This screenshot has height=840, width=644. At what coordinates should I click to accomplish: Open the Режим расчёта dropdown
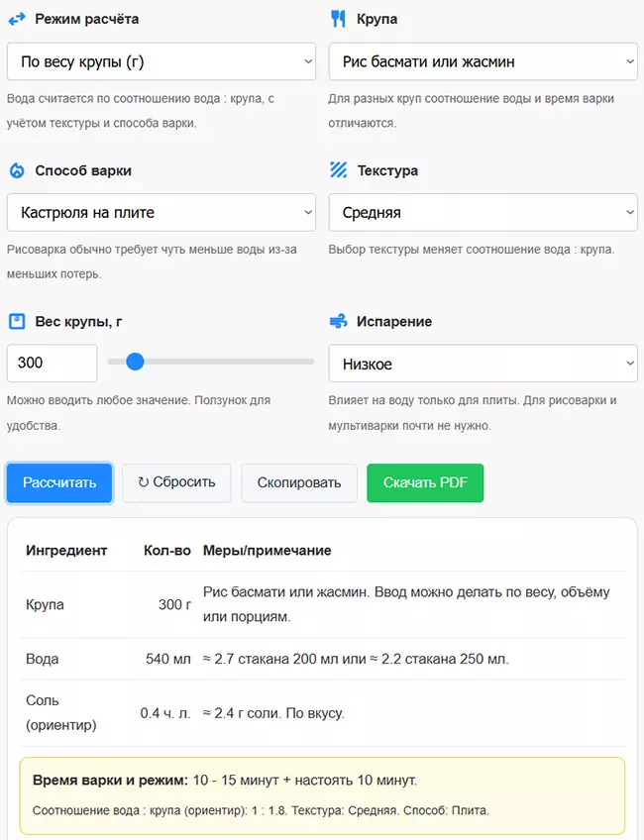coord(161,60)
